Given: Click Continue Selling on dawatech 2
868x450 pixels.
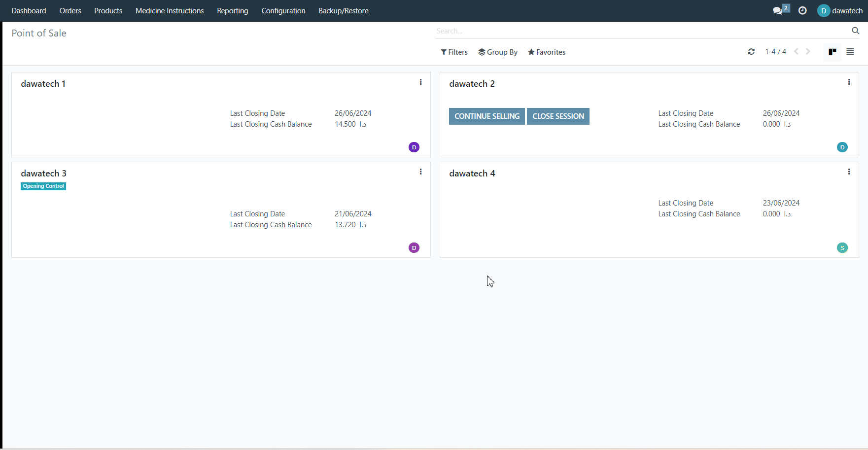Looking at the screenshot, I should [487, 116].
